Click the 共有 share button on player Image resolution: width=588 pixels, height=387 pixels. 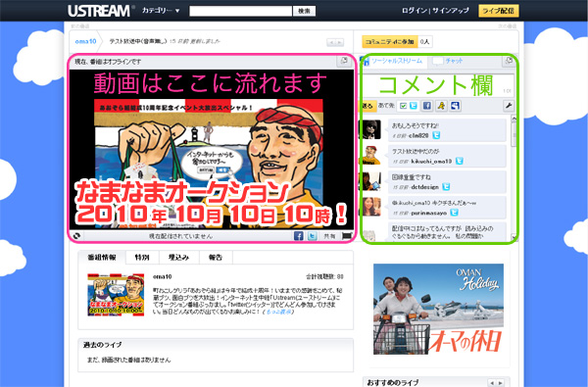[329, 236]
